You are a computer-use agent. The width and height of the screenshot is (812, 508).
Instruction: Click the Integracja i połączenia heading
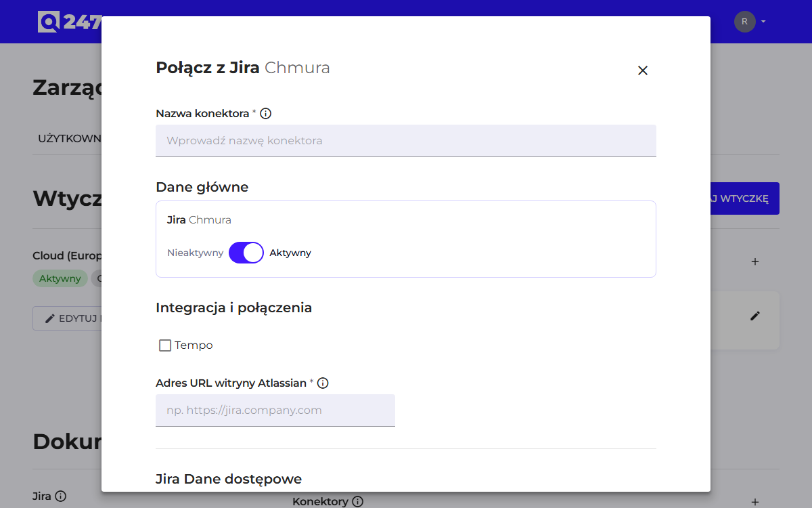[234, 308]
